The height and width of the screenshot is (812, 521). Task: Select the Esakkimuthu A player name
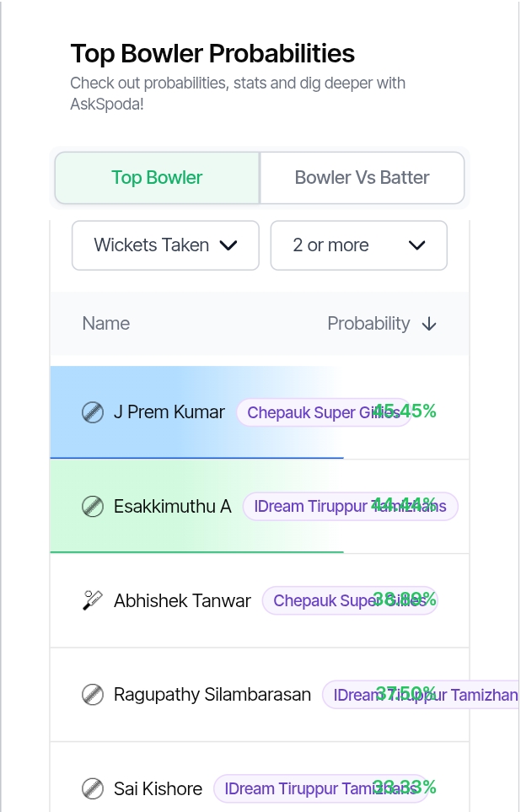(x=173, y=506)
